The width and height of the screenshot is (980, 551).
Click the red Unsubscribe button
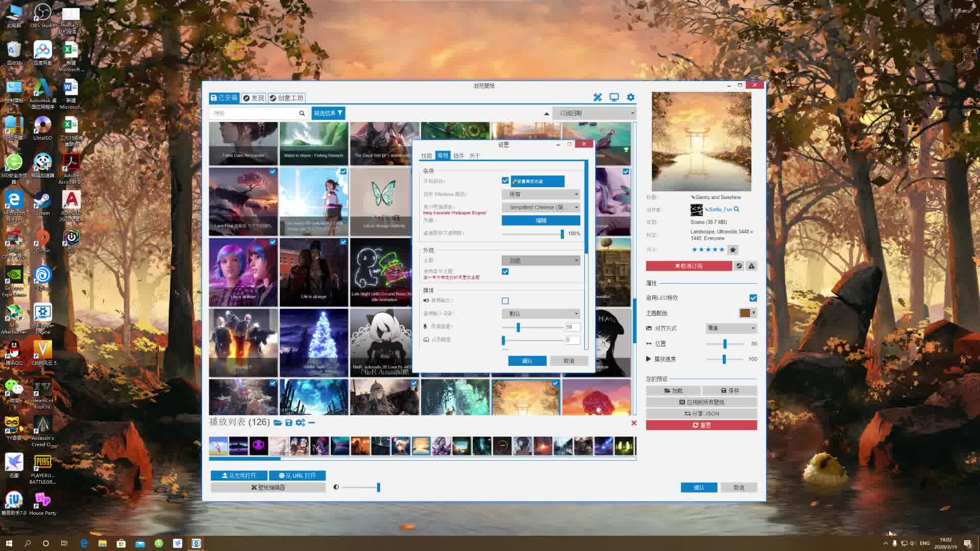[689, 266]
